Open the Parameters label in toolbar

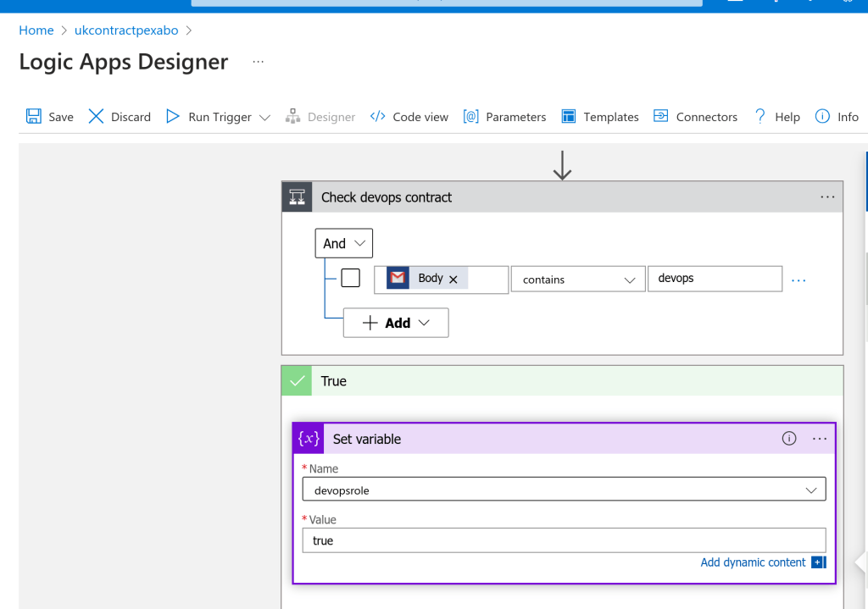point(516,117)
